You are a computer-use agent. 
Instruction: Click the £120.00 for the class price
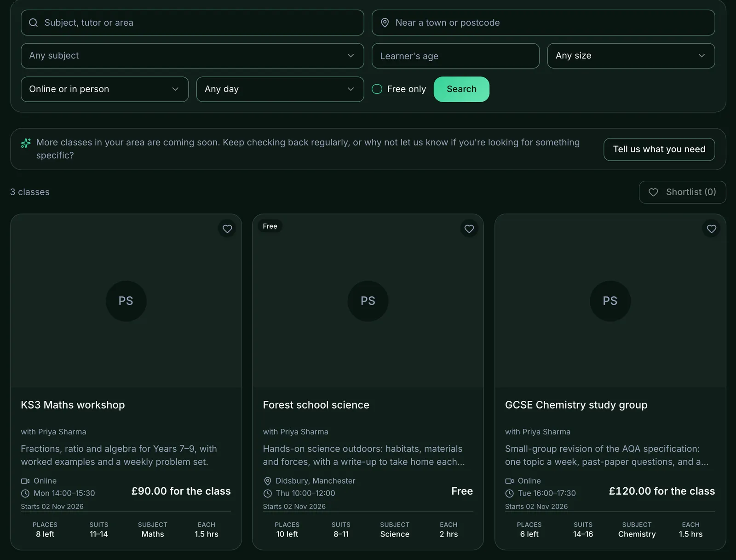click(x=662, y=491)
